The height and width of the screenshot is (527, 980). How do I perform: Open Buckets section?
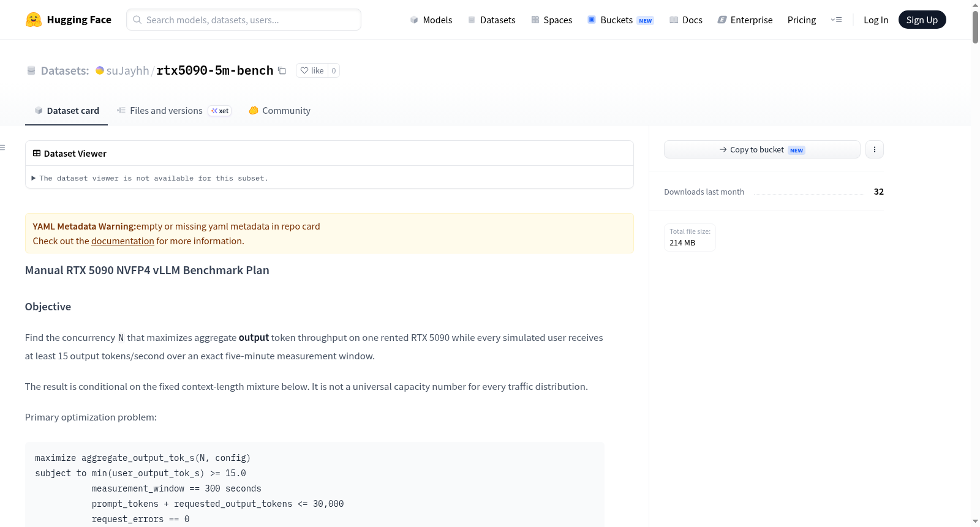click(x=620, y=20)
